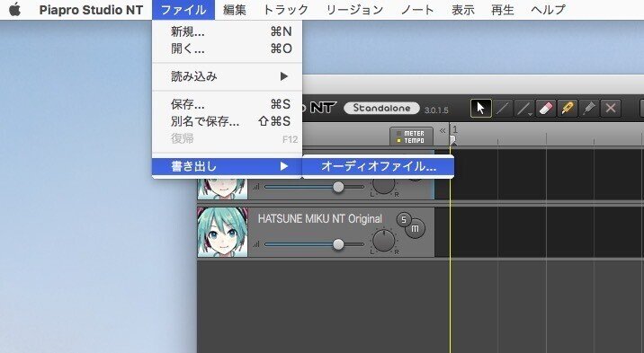
Task: Click the volume level icon on upper track
Action: coord(256,188)
